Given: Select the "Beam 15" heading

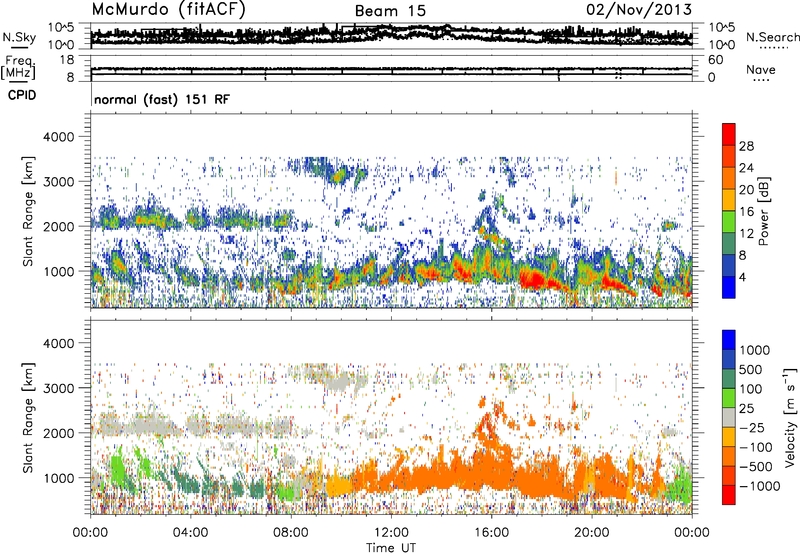Looking at the screenshot, I should [390, 11].
